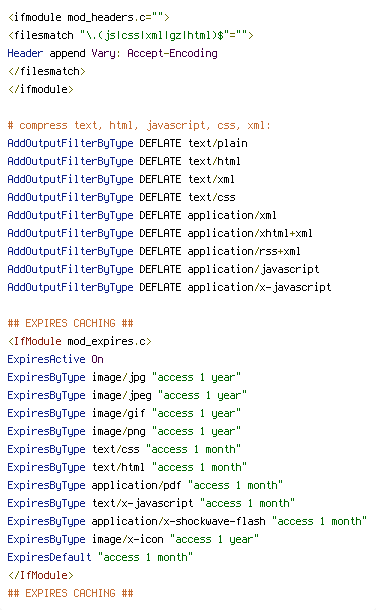Click the DEFLATE application/xml line

click(x=142, y=215)
